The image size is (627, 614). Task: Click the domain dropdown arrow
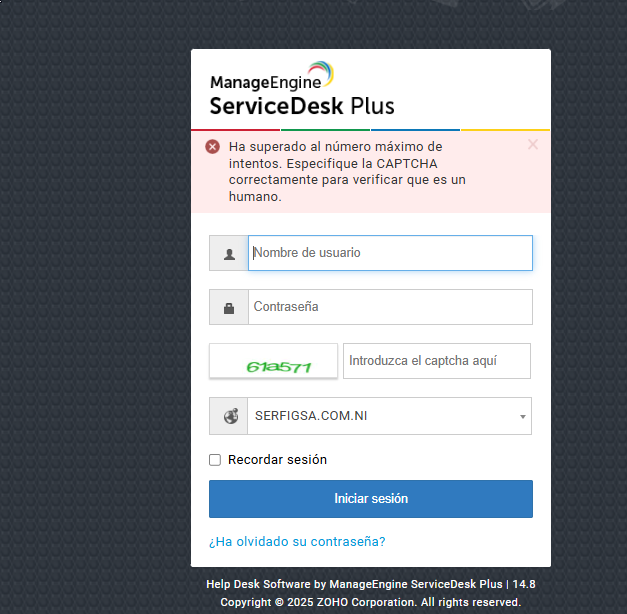coord(523,417)
